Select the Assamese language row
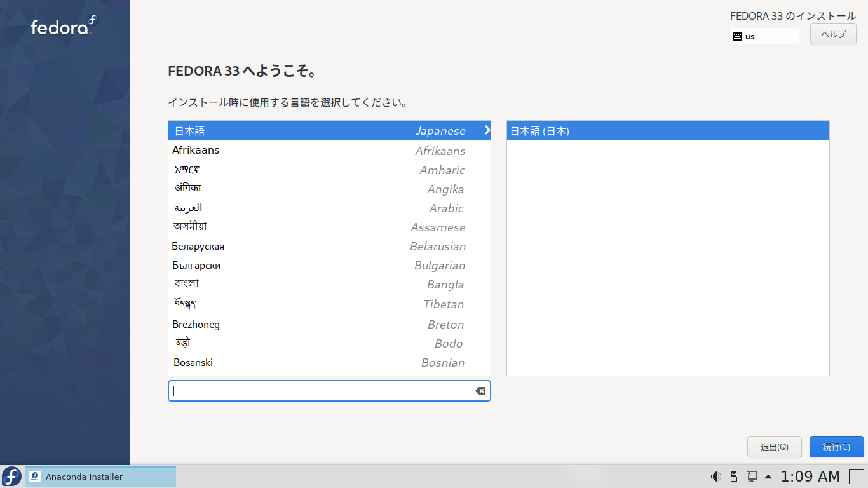The height and width of the screenshot is (488, 868). coord(329,227)
